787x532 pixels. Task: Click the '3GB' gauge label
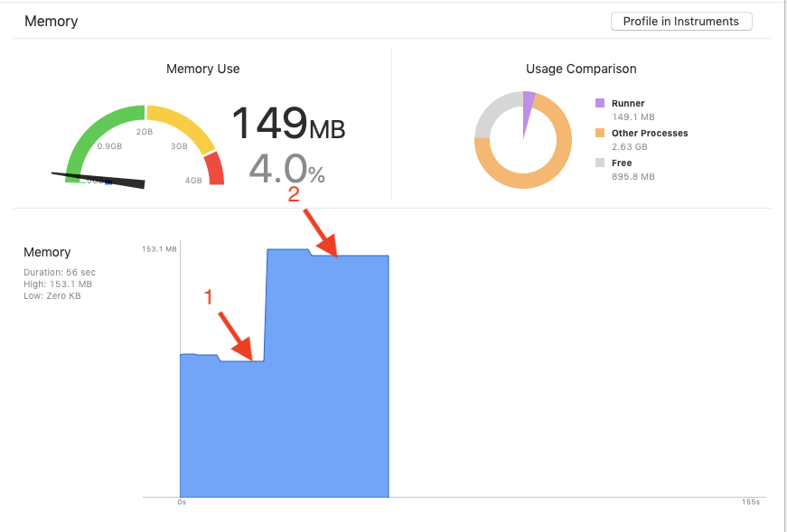(179, 146)
